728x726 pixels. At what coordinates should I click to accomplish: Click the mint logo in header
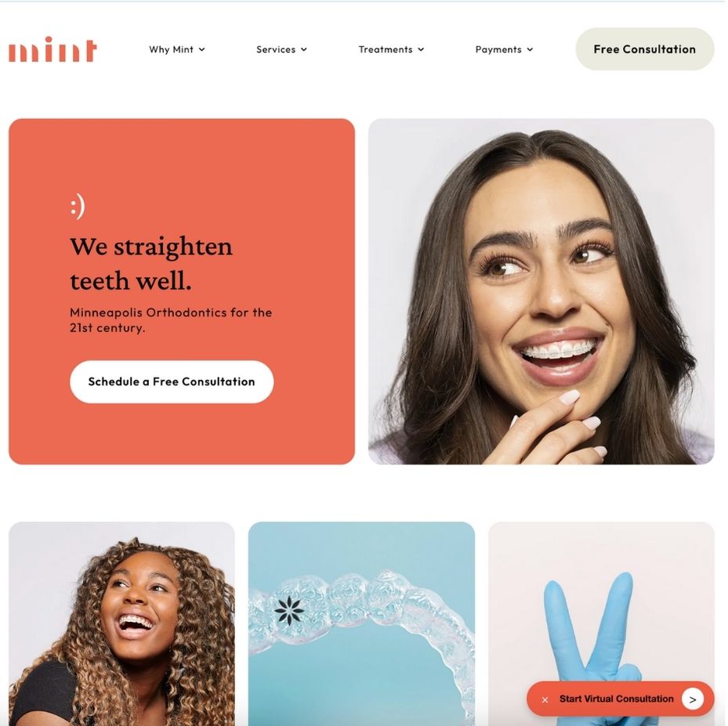pyautogui.click(x=53, y=49)
